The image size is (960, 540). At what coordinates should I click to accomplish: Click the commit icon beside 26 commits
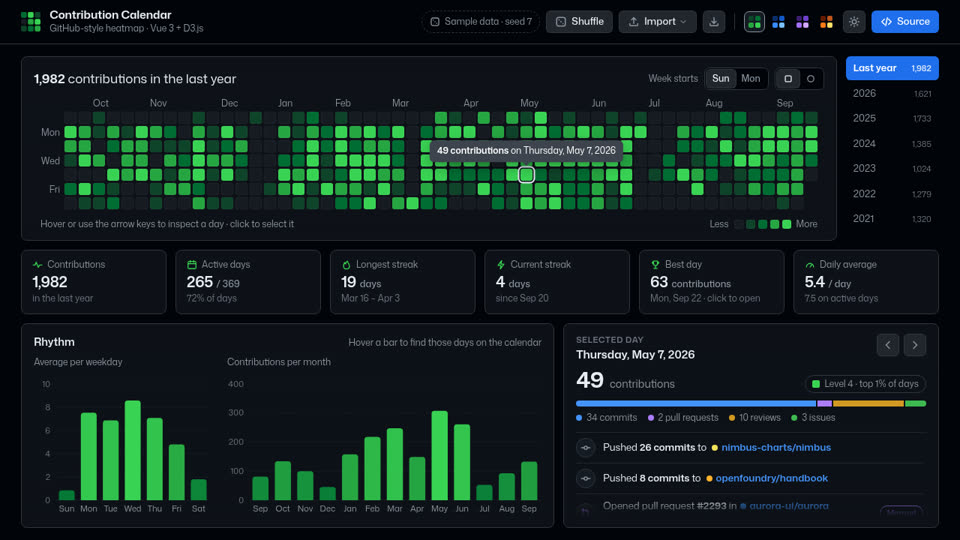(586, 448)
